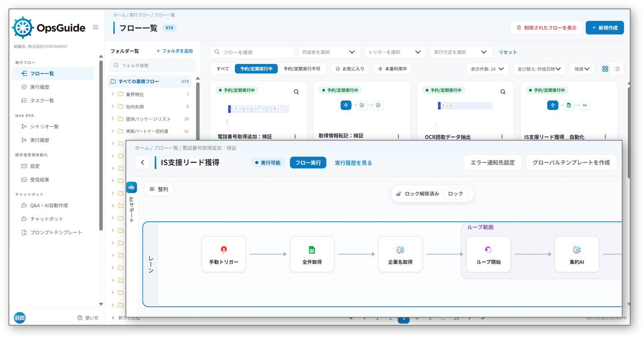The image size is (644, 339).
Task: Toggle the お気に入り favorites filter
Action: coord(350,69)
